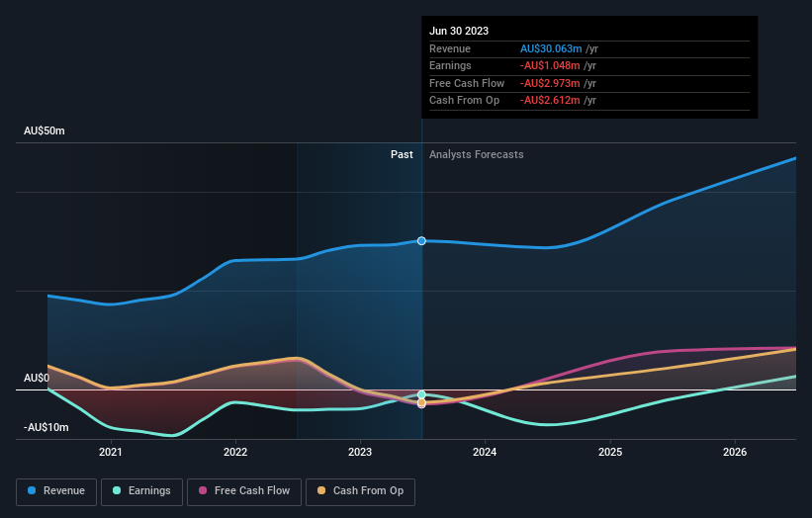Click the AU$30.063m revenue value
This screenshot has width=812, height=518.
coord(551,48)
